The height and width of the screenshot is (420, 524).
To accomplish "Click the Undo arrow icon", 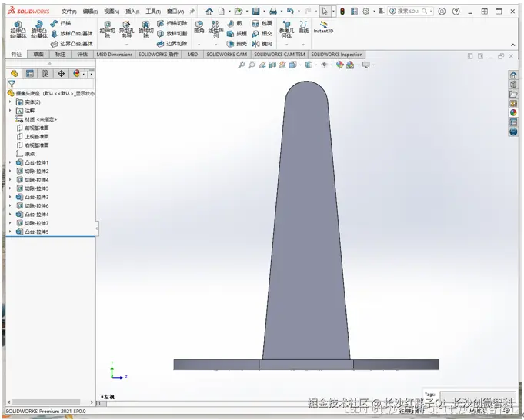I will coord(290,12).
